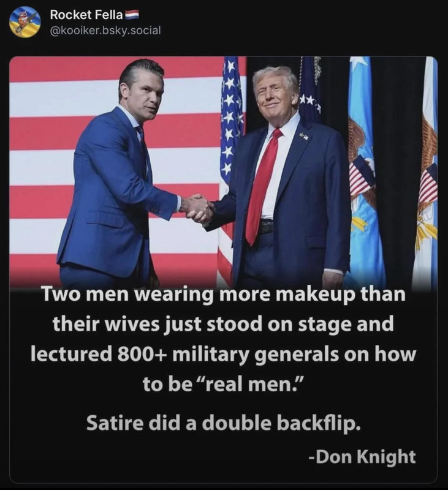
Task: Select the lapel pin on the navy suit
Action: pyautogui.click(x=304, y=136)
